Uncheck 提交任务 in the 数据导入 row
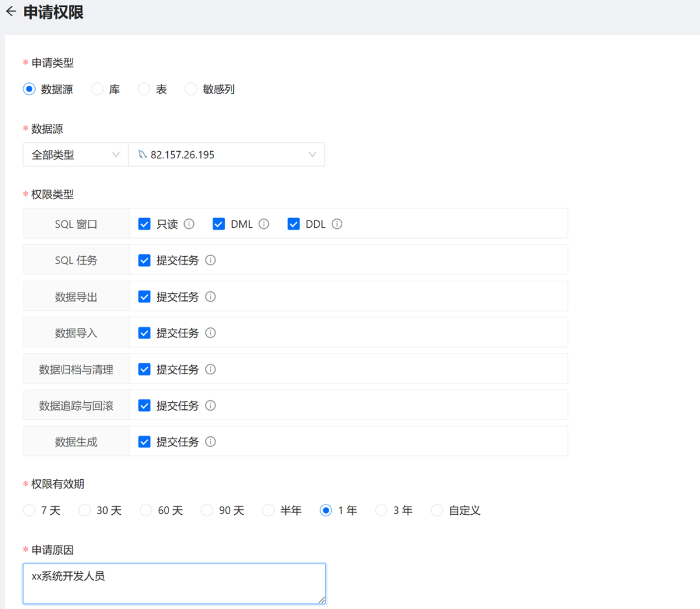The height and width of the screenshot is (609, 700). coord(145,333)
